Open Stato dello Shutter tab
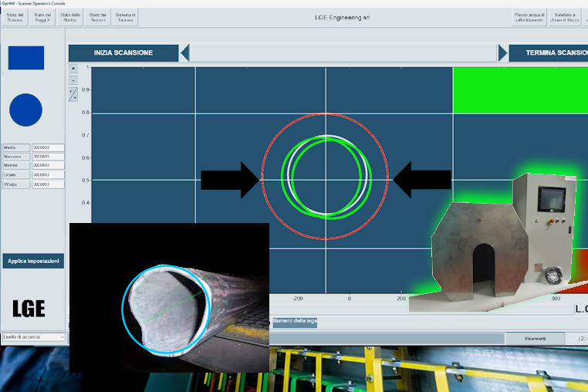This screenshot has height=392, width=588. click(x=69, y=17)
